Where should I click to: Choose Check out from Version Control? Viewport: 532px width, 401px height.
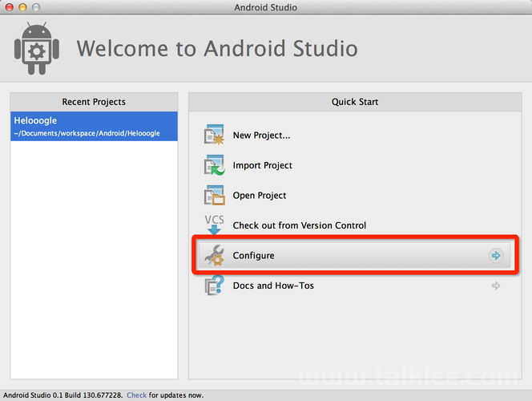point(300,225)
